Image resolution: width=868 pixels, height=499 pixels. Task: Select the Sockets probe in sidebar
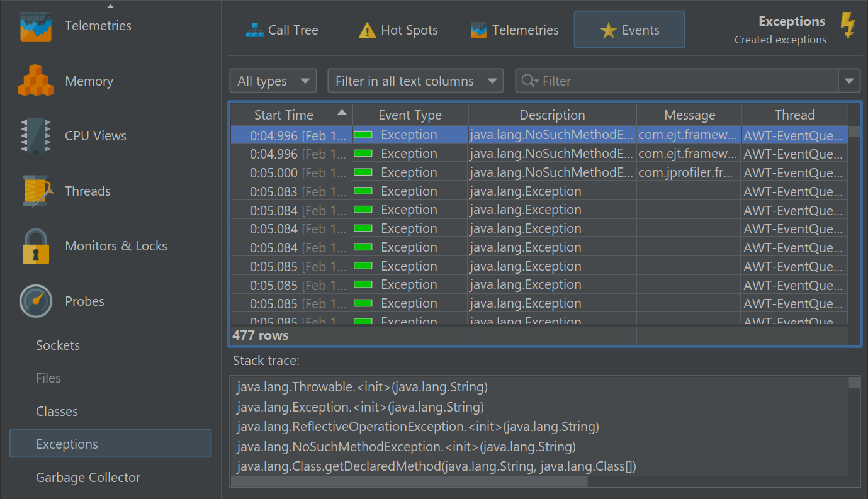pos(58,345)
